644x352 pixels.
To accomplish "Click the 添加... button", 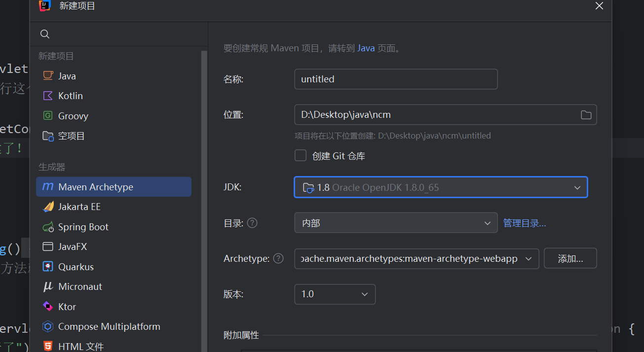I will coord(570,258).
